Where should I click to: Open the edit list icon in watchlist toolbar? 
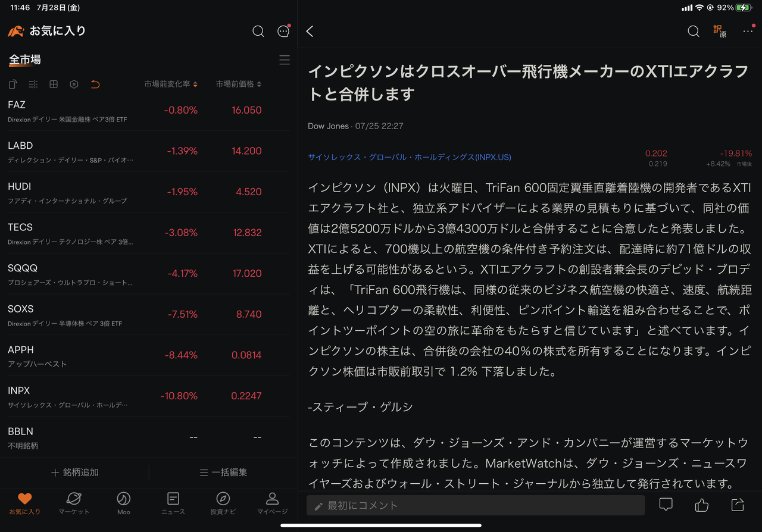[33, 84]
